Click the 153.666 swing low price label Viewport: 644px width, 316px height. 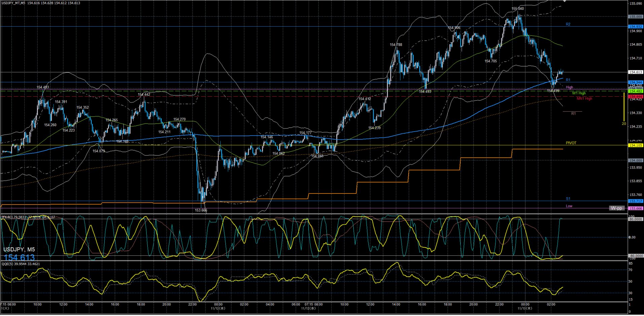201,210
